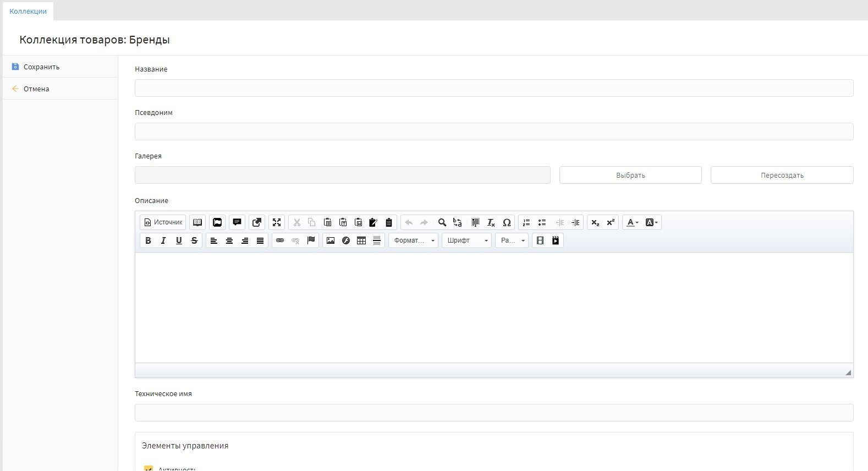Toggle bold text formatting
The height and width of the screenshot is (471, 868).
(x=148, y=240)
